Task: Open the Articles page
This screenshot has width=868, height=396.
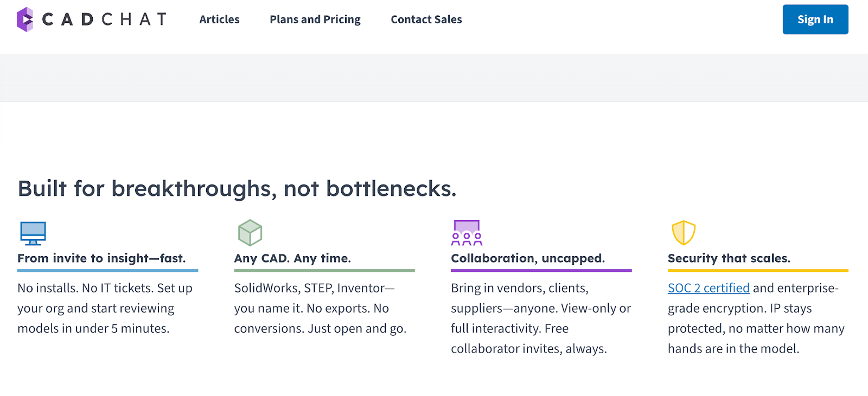Action: point(219,19)
